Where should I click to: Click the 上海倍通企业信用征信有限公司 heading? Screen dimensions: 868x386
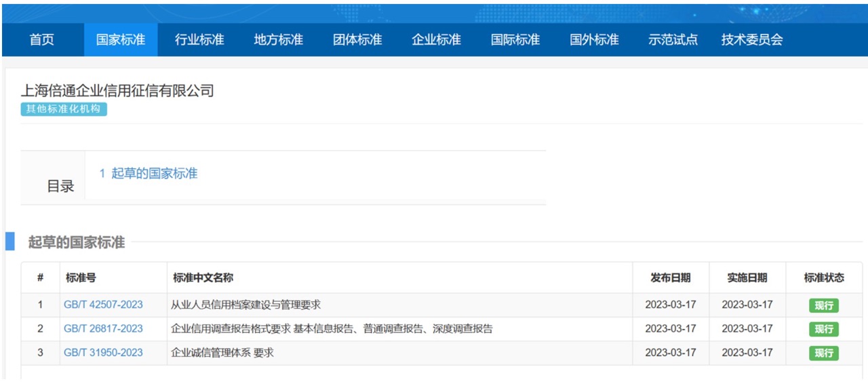117,90
